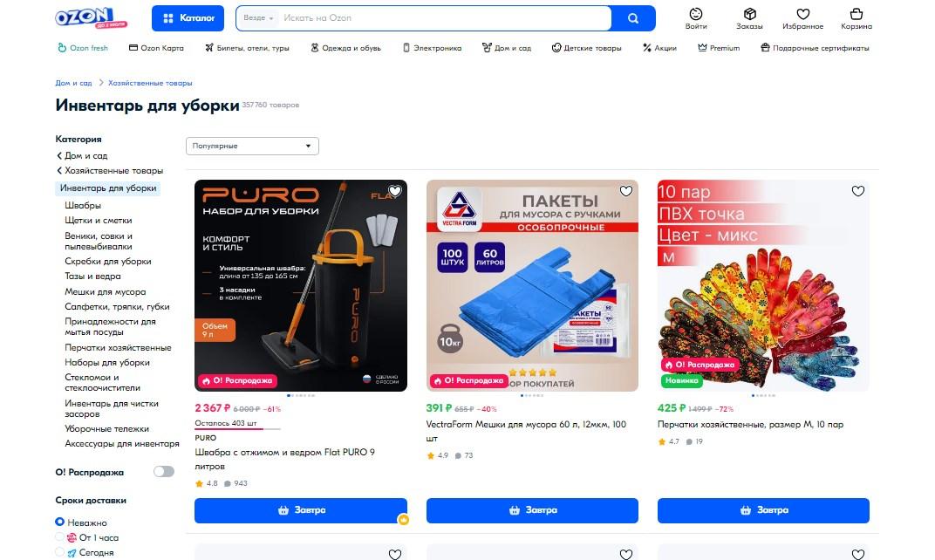Click the Искать на Ozon search field
This screenshot has height=560, width=935.
444,18
